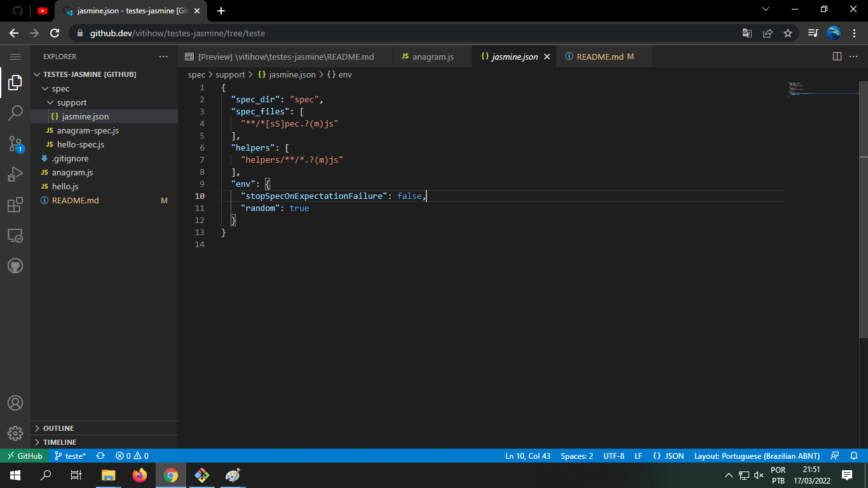Open the Source Control view showing one pending change
This screenshot has height=488, width=868.
[x=15, y=143]
